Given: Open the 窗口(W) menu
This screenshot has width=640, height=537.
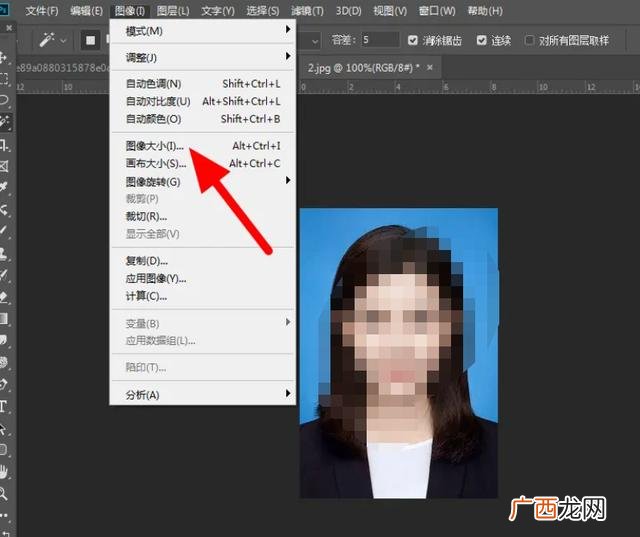Looking at the screenshot, I should (x=437, y=11).
